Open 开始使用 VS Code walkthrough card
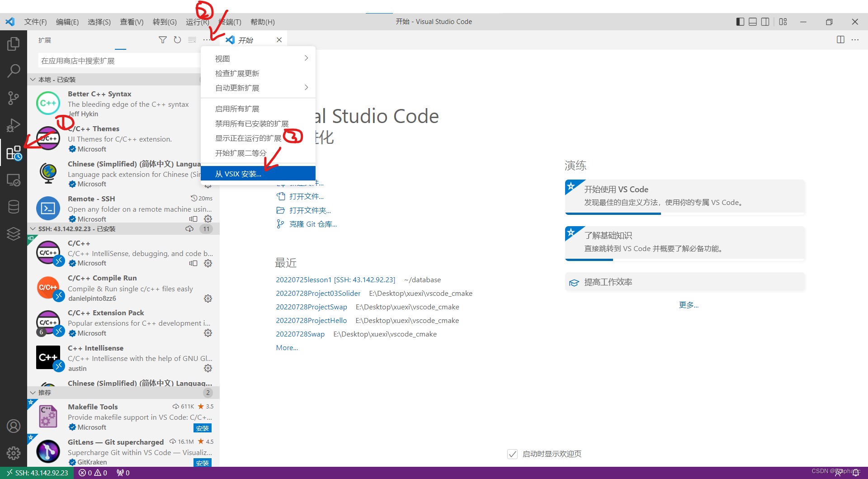 tap(685, 196)
